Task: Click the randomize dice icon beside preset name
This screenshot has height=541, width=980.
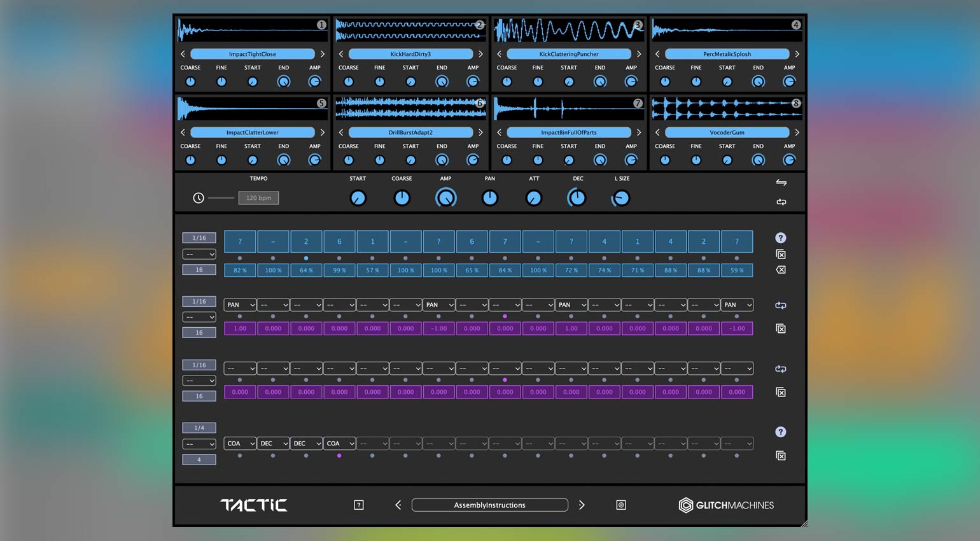Action: tap(359, 505)
